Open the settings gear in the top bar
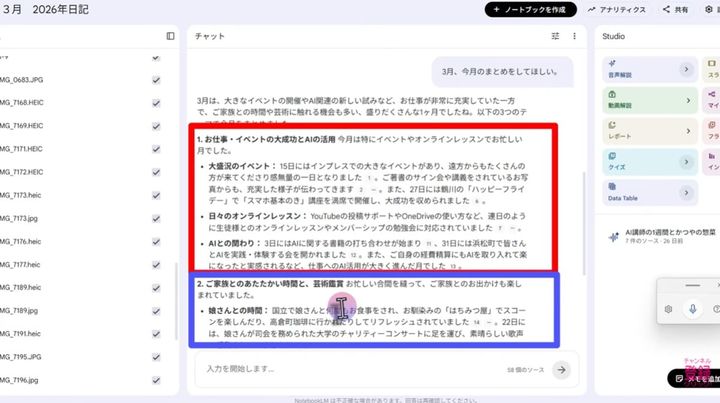The image size is (720, 403). tap(709, 9)
